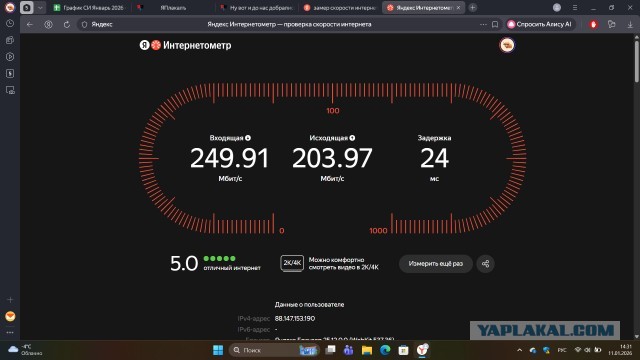Viewport: 640px width, 360px height.
Task: Open the downloads arrow icon
Action: click(630, 24)
